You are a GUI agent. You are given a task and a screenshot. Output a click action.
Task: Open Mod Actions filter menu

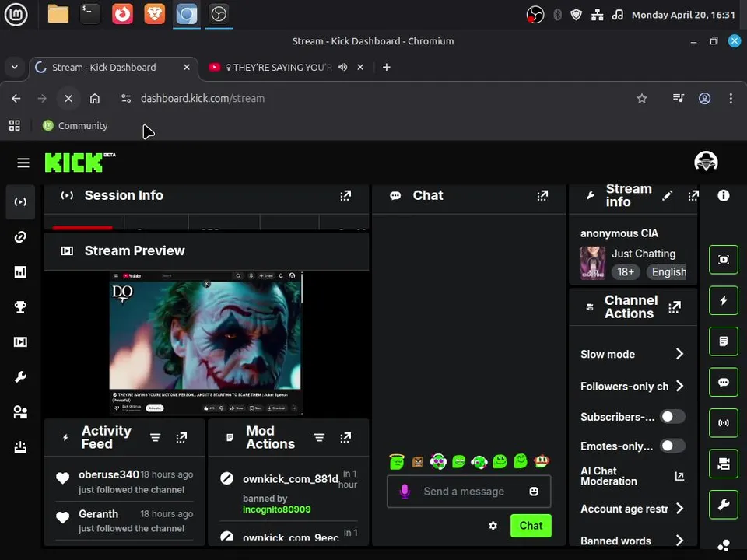coord(319,438)
